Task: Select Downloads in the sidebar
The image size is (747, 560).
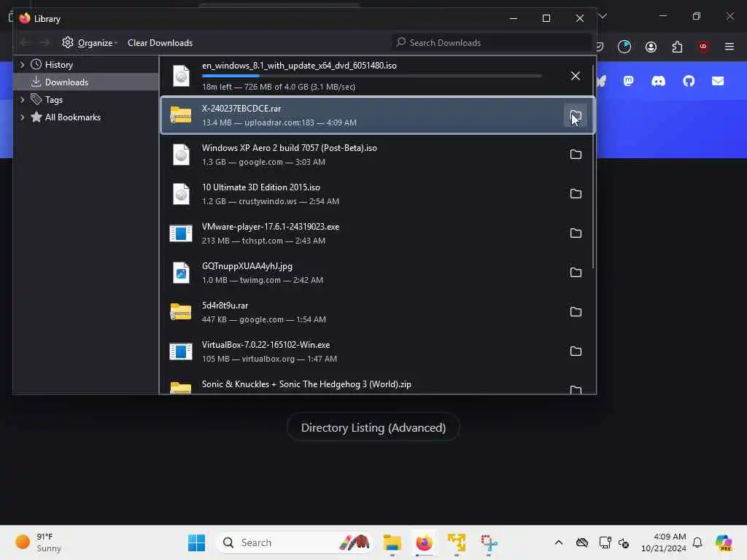Action: click(86, 82)
